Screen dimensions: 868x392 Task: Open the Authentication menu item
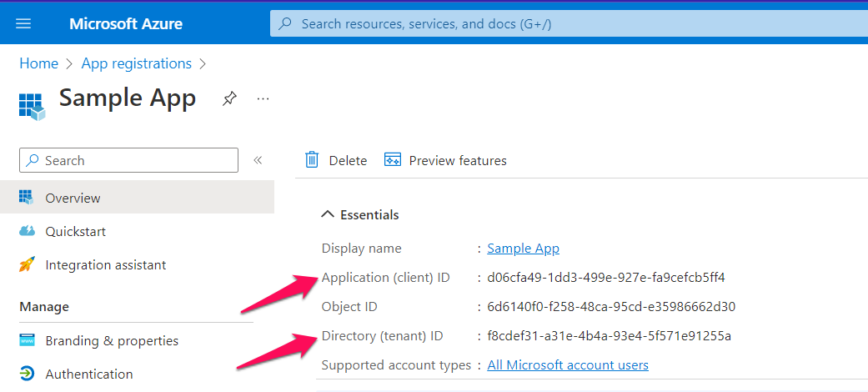click(x=88, y=374)
